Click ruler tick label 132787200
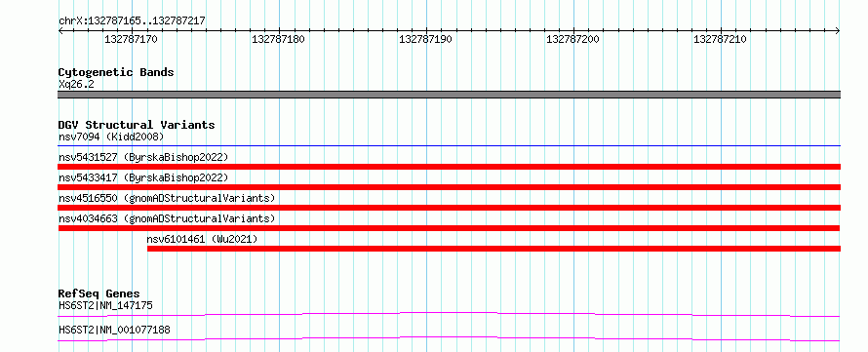This screenshot has height=352, width=868. click(x=572, y=39)
